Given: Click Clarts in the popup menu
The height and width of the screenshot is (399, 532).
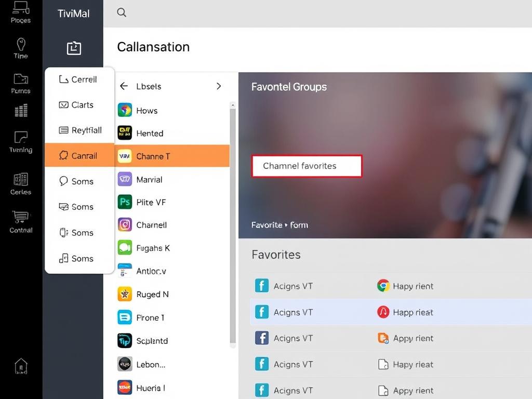Looking at the screenshot, I should (x=81, y=104).
